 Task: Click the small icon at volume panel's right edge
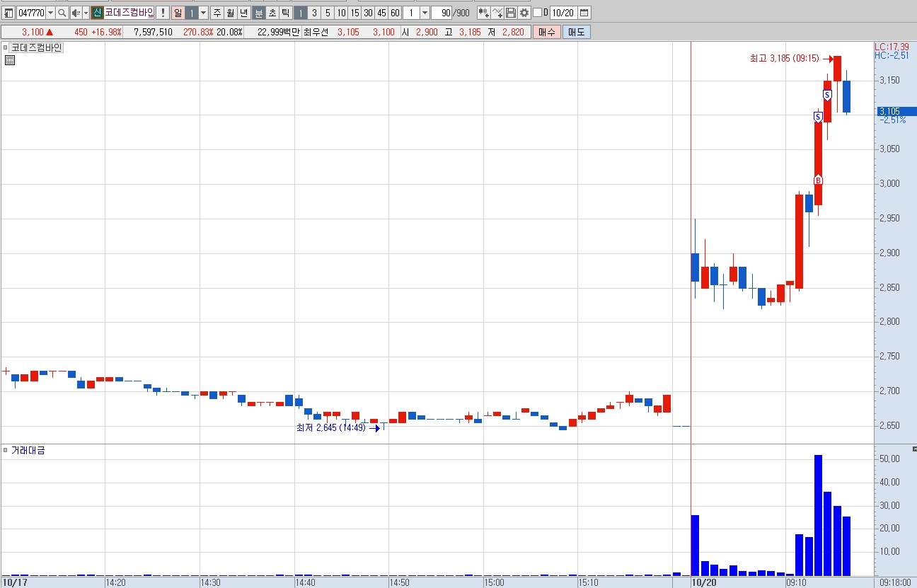913,449
